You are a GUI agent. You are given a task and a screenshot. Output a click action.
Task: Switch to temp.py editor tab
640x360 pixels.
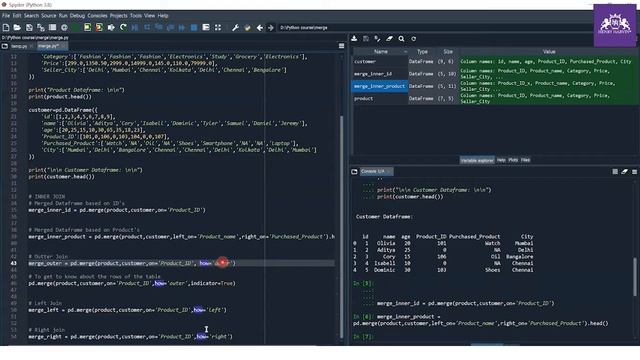pos(19,46)
